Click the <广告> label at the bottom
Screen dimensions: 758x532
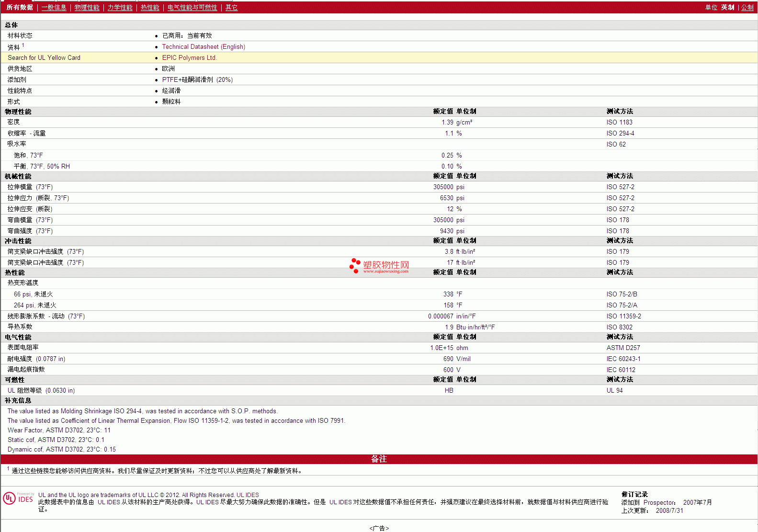pos(379,528)
